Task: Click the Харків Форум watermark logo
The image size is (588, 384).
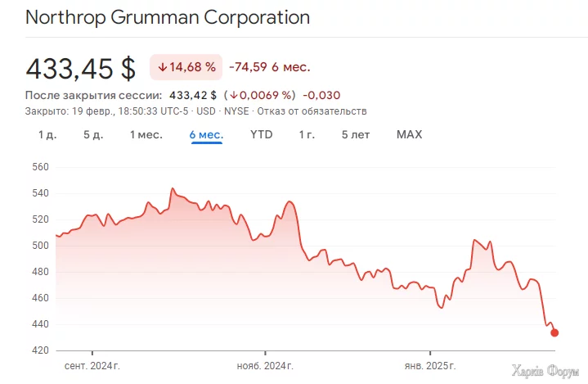Action: [544, 370]
